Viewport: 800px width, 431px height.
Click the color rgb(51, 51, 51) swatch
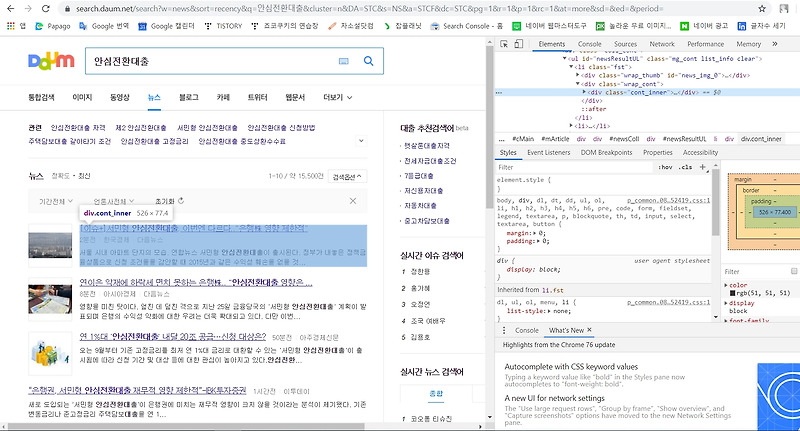point(733,293)
